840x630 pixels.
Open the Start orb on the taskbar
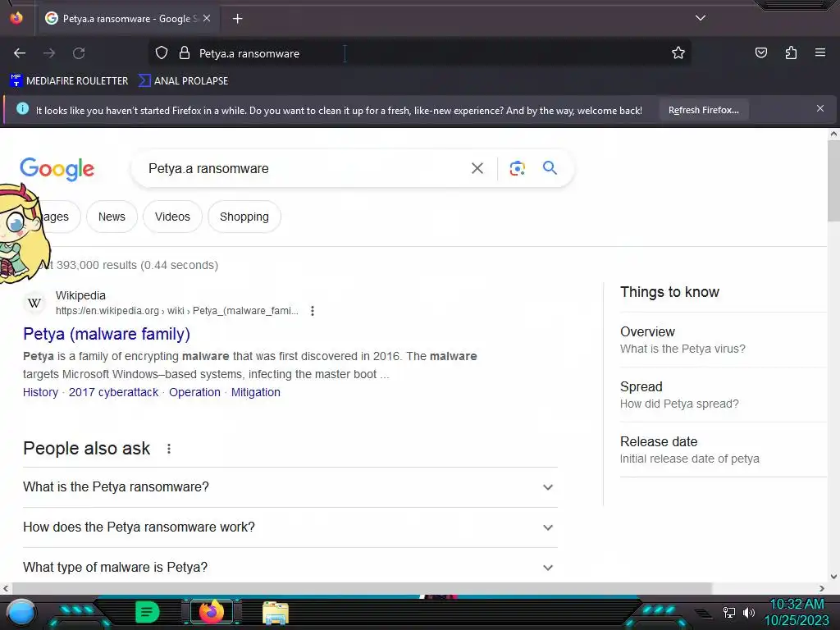pos(21,612)
